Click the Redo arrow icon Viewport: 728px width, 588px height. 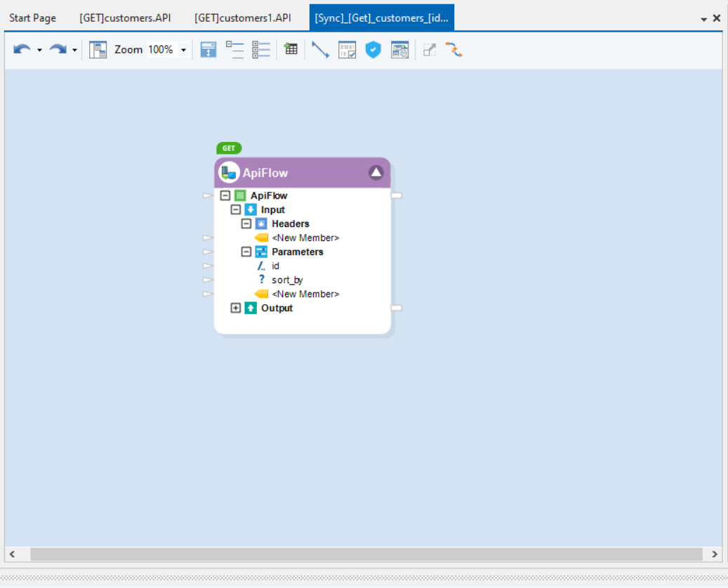click(58, 50)
